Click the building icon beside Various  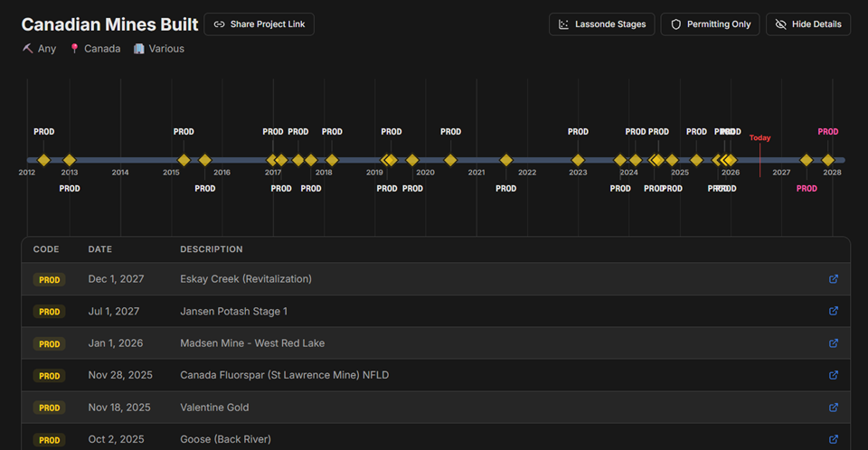click(x=139, y=49)
